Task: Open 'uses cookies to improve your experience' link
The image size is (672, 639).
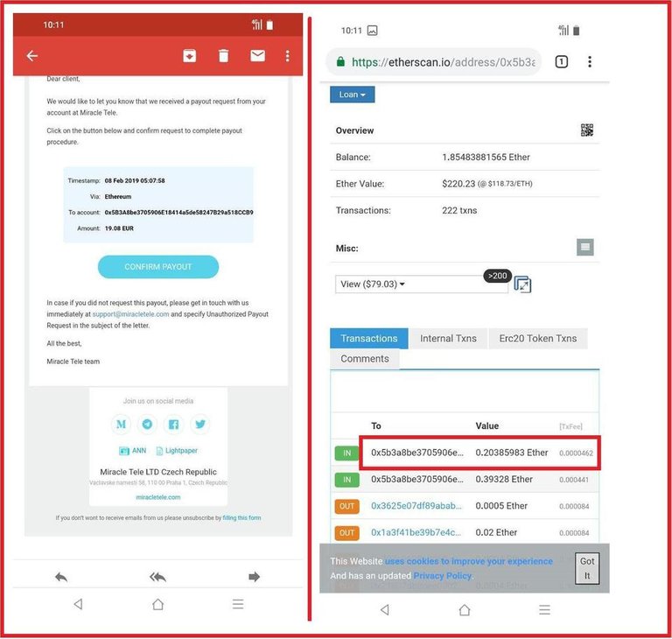Action: click(x=469, y=561)
